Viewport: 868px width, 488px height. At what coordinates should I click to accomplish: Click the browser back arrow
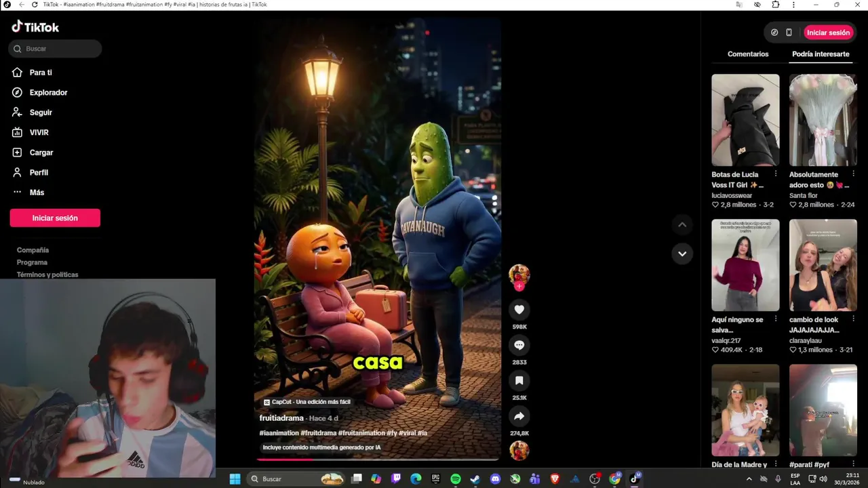tap(21, 4)
